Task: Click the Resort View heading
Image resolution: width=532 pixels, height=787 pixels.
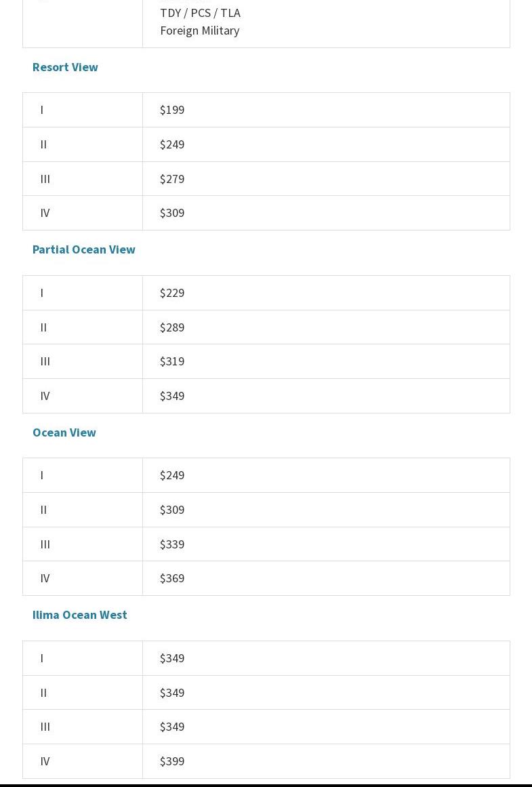Action: click(65, 67)
